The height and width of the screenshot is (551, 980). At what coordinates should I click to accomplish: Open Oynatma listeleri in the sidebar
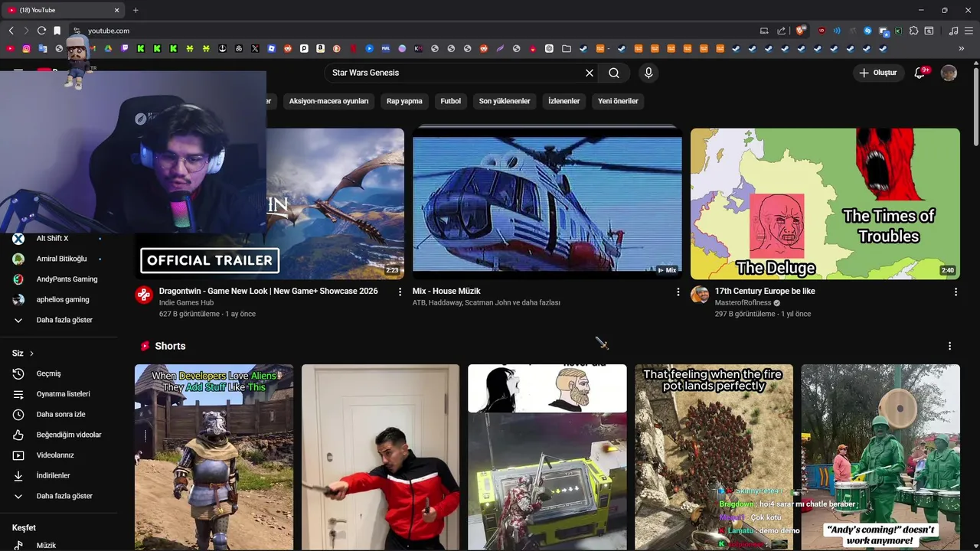coord(64,394)
